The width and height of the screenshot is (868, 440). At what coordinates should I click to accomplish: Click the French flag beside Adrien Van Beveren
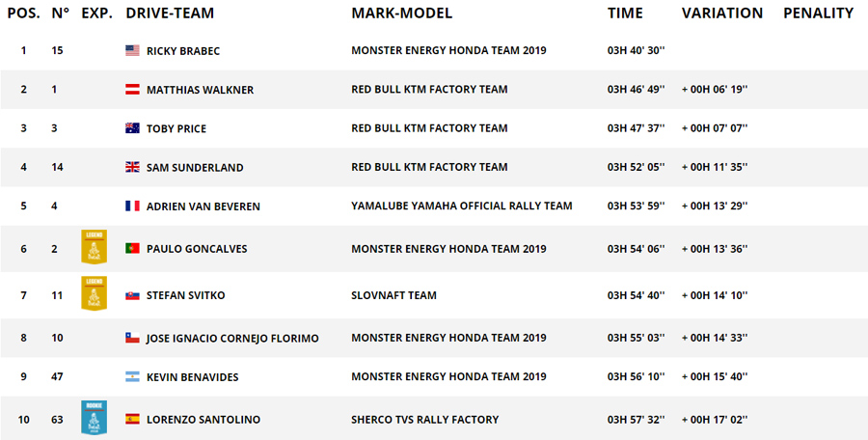133,206
